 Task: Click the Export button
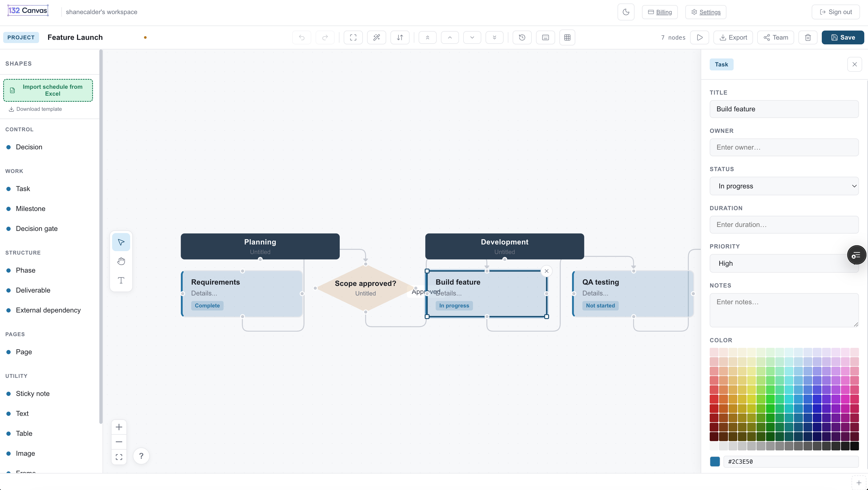(x=733, y=37)
